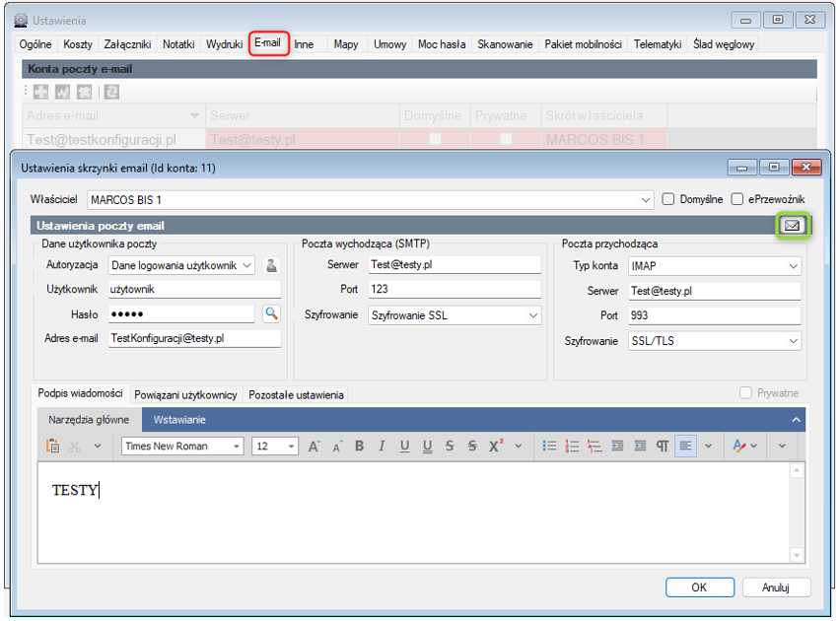Open the Times New Roman font dropdown

(x=237, y=447)
